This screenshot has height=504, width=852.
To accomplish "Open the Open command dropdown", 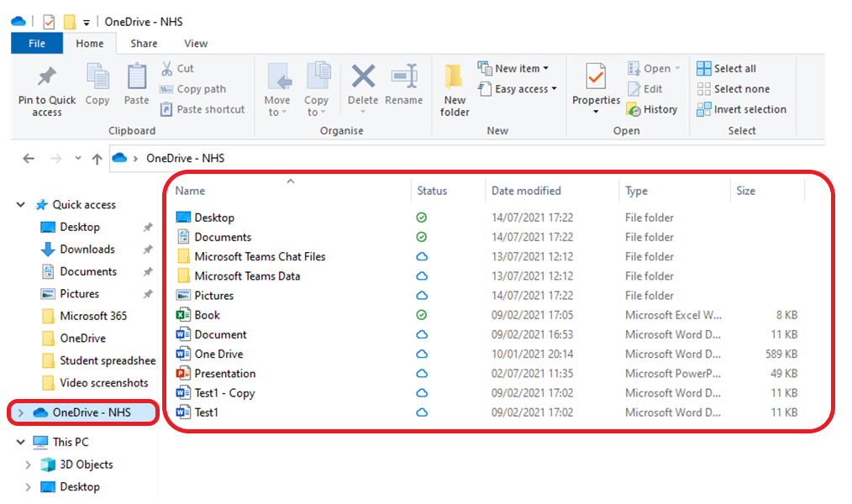I will tap(677, 68).
